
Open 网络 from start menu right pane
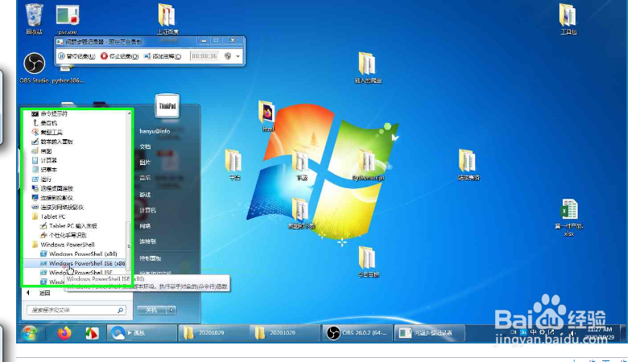tap(145, 226)
